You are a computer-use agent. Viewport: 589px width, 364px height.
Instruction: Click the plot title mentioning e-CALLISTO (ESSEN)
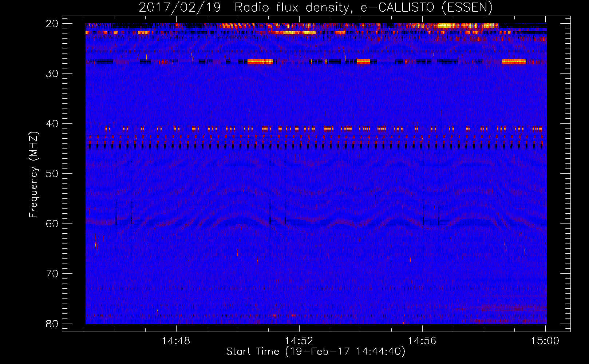coord(316,8)
